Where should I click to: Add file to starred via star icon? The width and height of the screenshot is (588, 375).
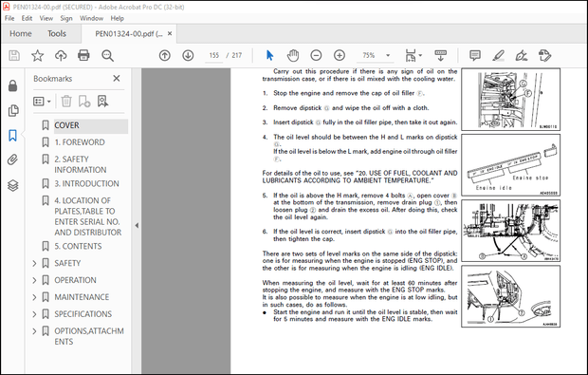pyautogui.click(x=37, y=56)
